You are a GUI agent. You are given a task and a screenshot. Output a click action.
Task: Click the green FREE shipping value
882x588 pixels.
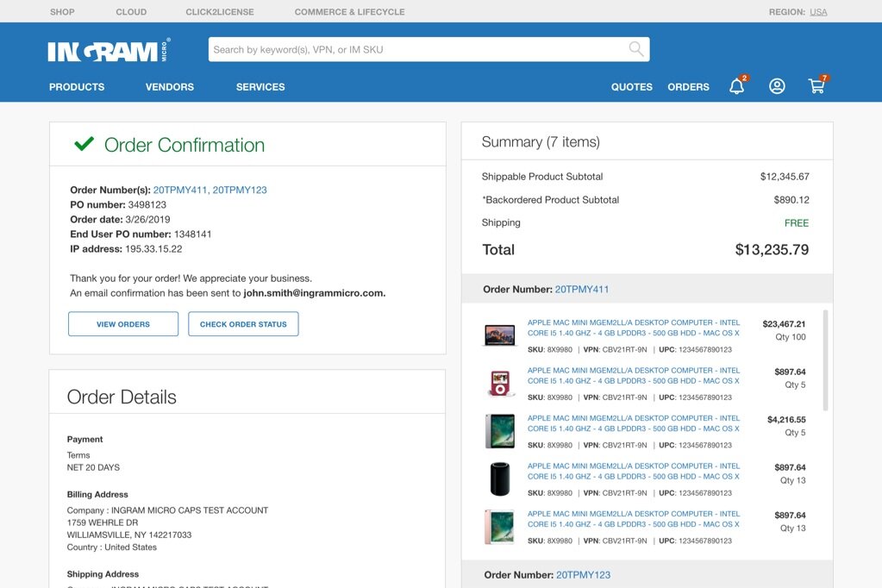(x=797, y=223)
